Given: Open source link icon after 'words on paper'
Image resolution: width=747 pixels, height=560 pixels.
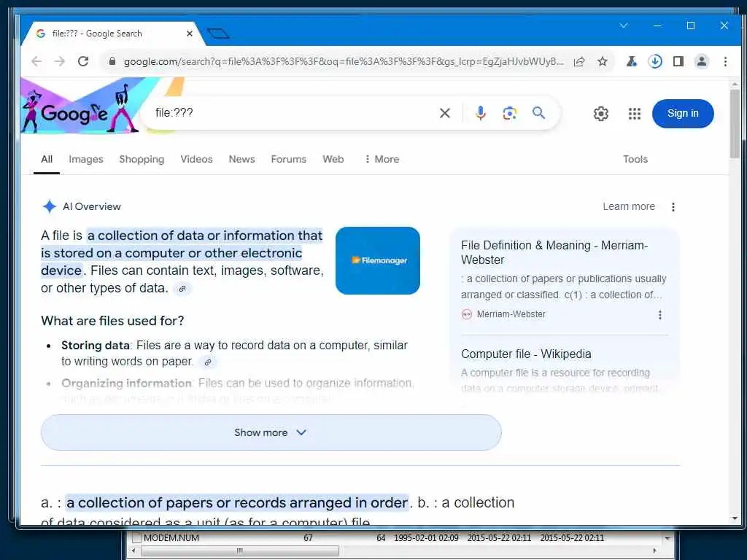Looking at the screenshot, I should [x=208, y=362].
